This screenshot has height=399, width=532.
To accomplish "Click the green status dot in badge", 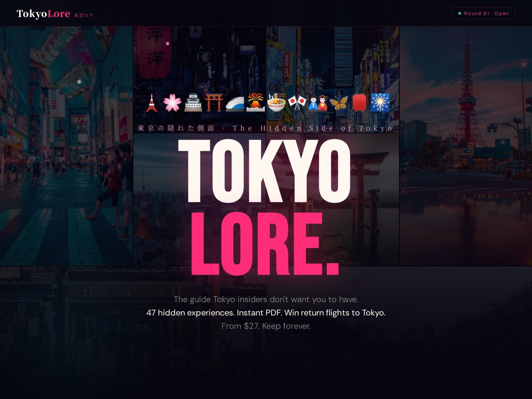I will point(460,13).
